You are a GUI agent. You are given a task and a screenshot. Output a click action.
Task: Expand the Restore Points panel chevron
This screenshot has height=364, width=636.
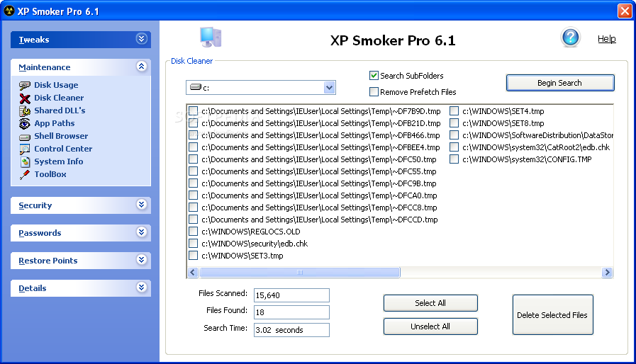[141, 259]
